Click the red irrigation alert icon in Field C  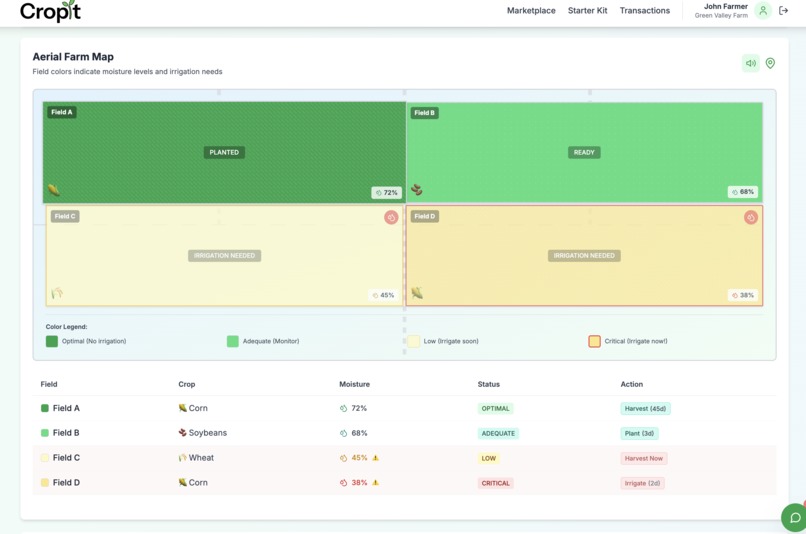pos(391,217)
